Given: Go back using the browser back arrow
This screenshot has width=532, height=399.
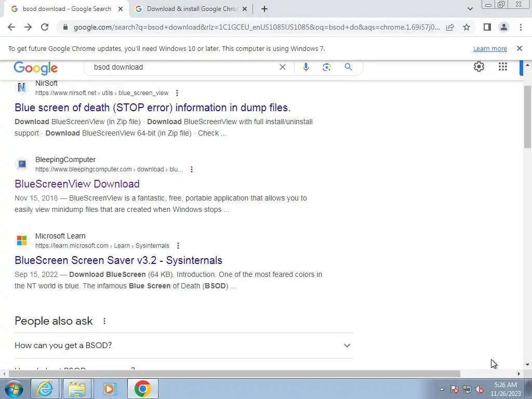Looking at the screenshot, I should 11,27.
